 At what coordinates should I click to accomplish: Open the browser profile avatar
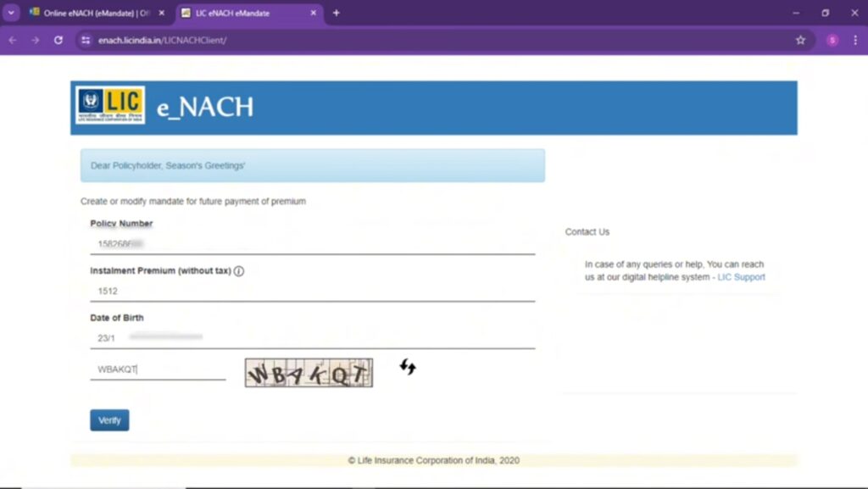pyautogui.click(x=832, y=41)
